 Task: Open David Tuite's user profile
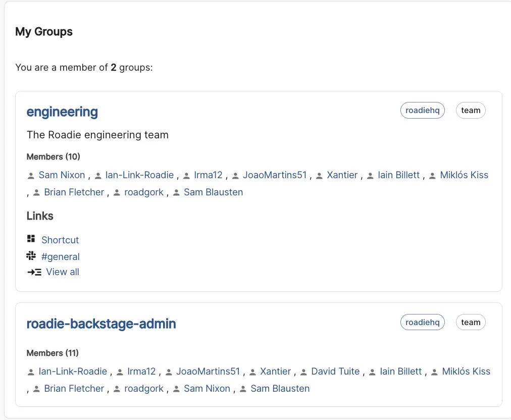pos(335,372)
